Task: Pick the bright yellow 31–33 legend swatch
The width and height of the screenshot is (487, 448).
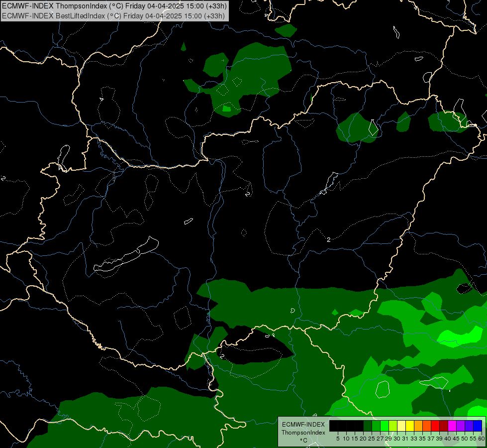Action: pyautogui.click(x=410, y=426)
